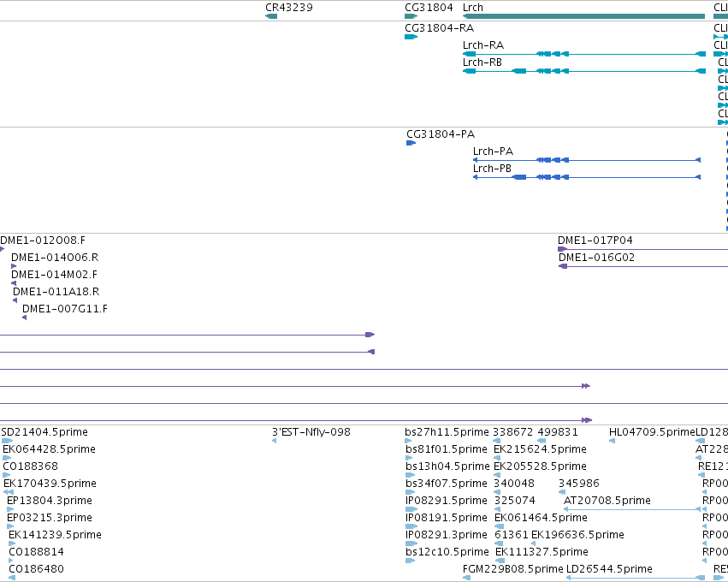The image size is (728, 582).
Task: Select the thick Lrch gene bar
Action: [x=583, y=16]
